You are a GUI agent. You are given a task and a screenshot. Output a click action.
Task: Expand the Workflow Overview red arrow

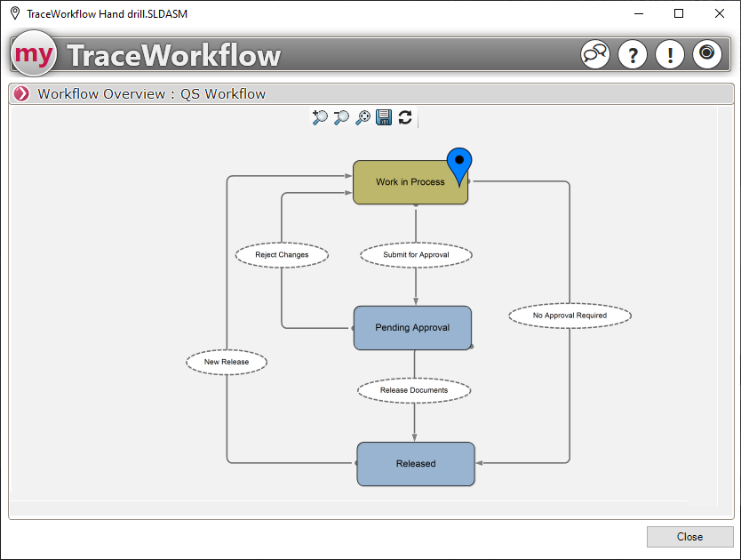[x=21, y=94]
